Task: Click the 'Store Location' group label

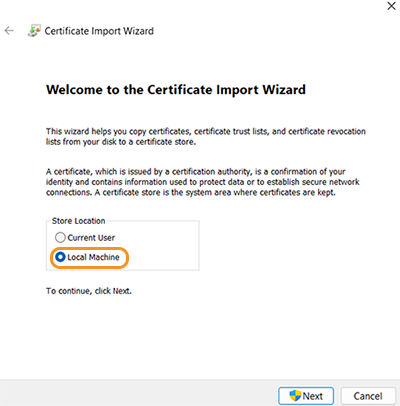Action: tap(78, 221)
